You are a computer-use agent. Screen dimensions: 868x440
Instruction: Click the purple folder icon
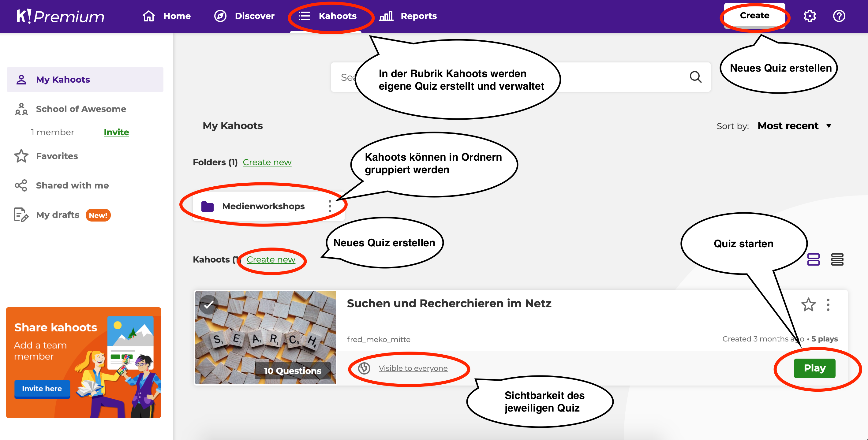(207, 206)
